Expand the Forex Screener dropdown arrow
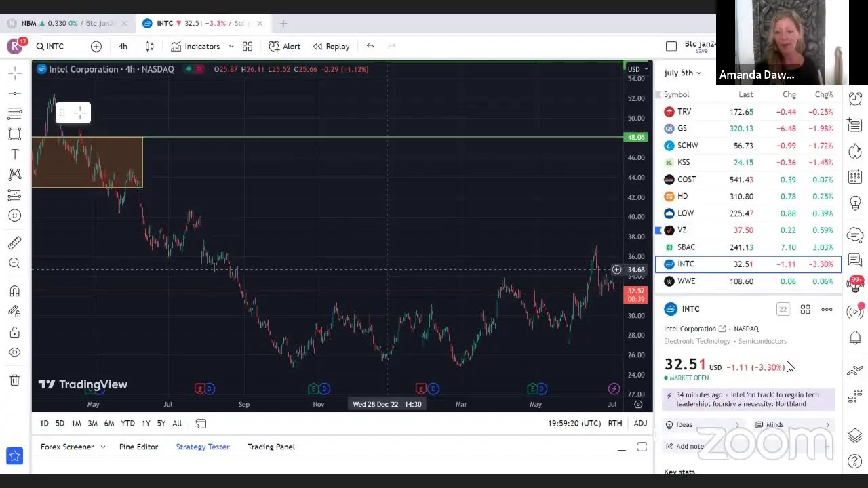868x488 pixels. pyautogui.click(x=103, y=447)
